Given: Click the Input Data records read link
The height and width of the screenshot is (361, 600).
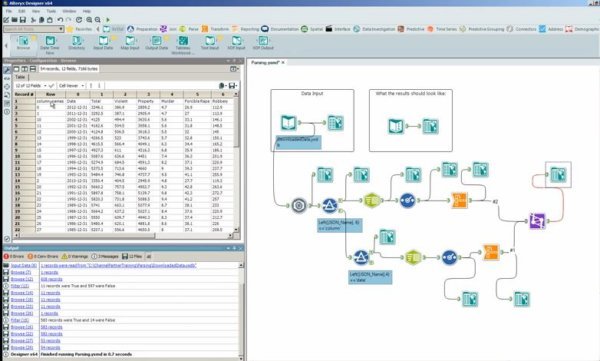Looking at the screenshot, I should [x=119, y=265].
